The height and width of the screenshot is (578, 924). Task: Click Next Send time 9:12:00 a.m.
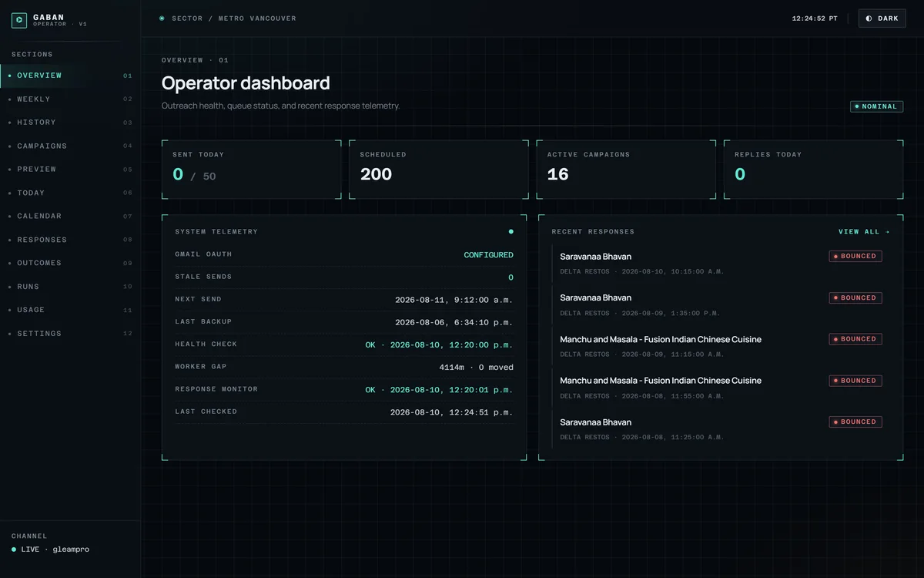(454, 300)
